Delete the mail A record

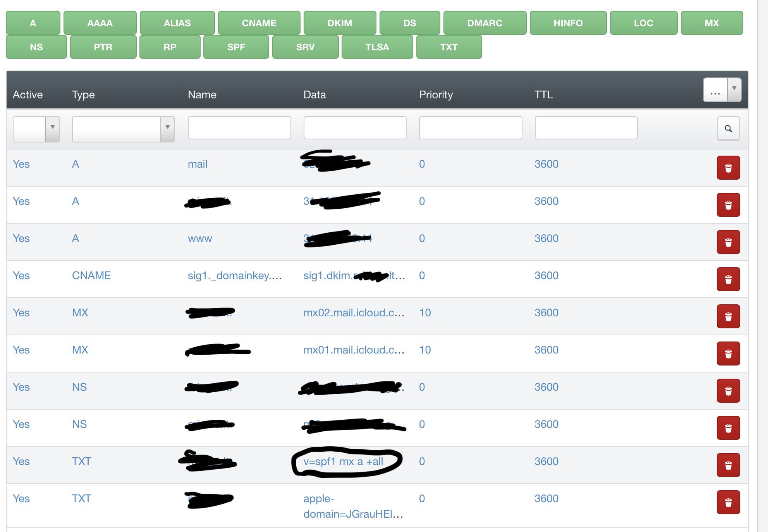(728, 168)
